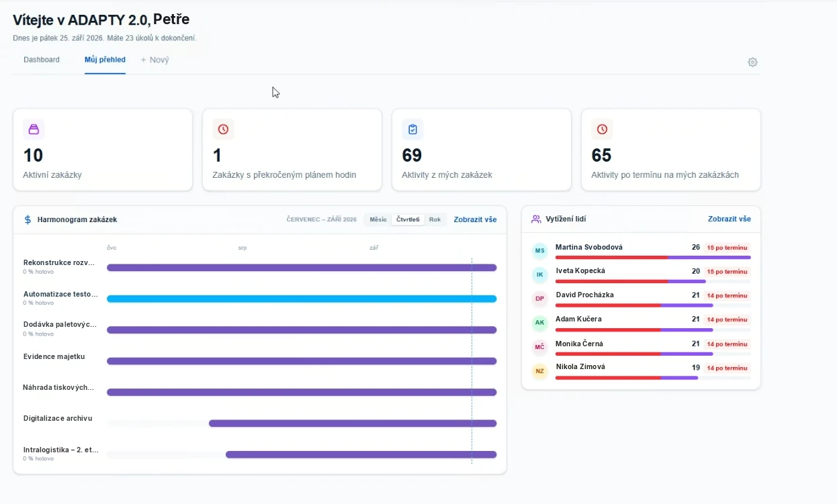Click AK avatar of Adam Kučera
This screenshot has width=837, height=504.
tap(540, 323)
